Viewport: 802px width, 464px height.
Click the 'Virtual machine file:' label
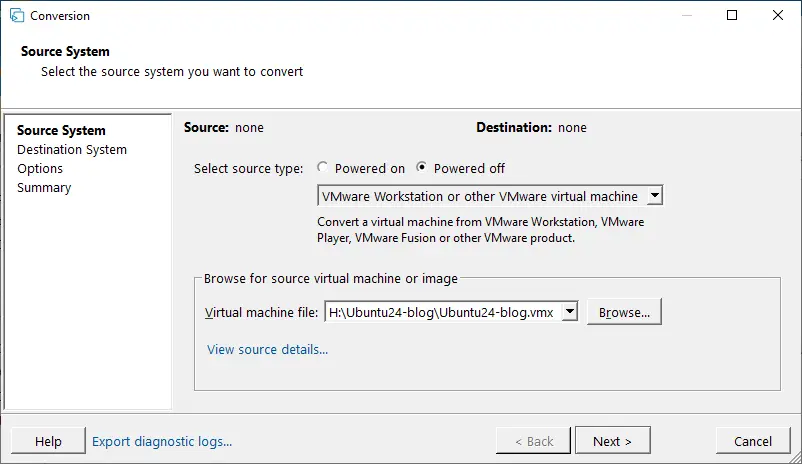[x=261, y=313]
